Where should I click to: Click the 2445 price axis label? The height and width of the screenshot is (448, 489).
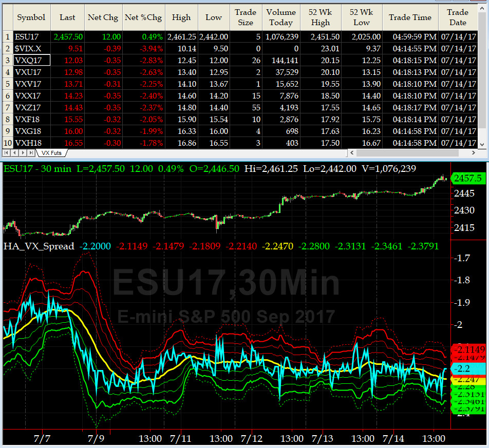coord(464,193)
